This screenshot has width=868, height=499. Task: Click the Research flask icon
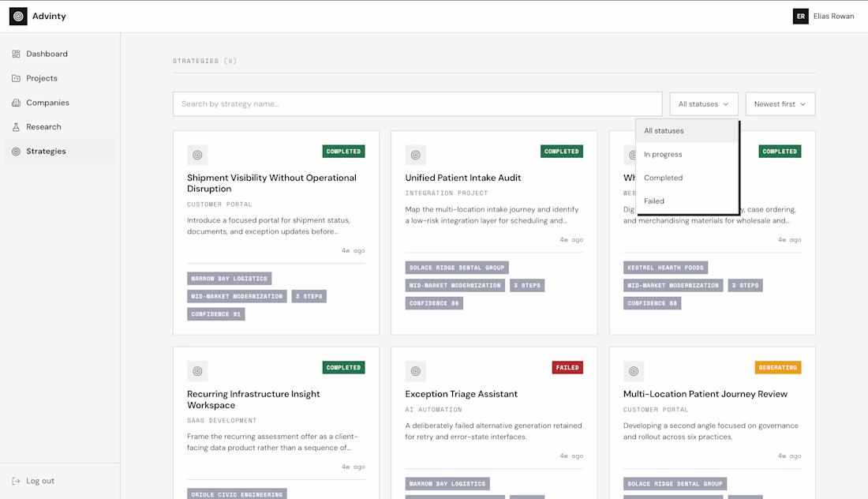16,127
